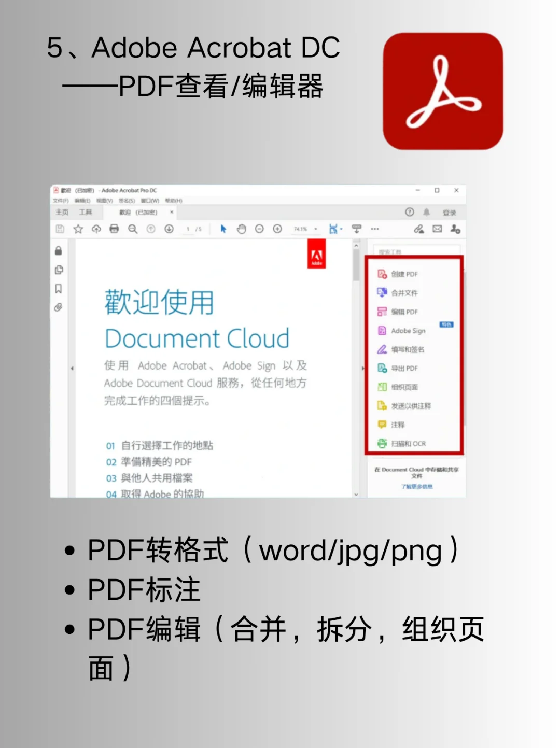Click scrollbar down arrow at document bottom
The image size is (560, 748).
(x=356, y=495)
